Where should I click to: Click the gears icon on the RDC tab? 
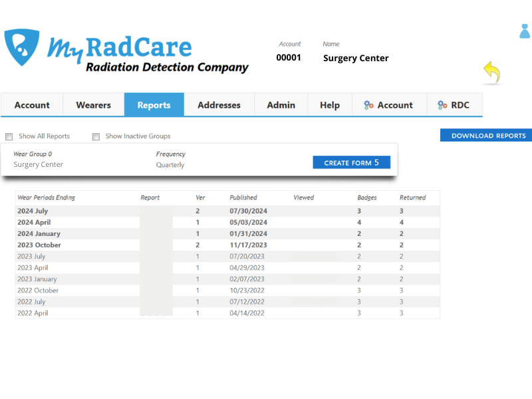click(x=442, y=104)
